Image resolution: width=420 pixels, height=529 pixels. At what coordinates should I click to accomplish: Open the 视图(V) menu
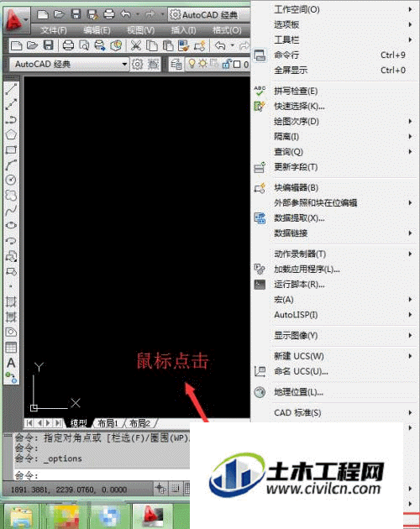pos(140,30)
